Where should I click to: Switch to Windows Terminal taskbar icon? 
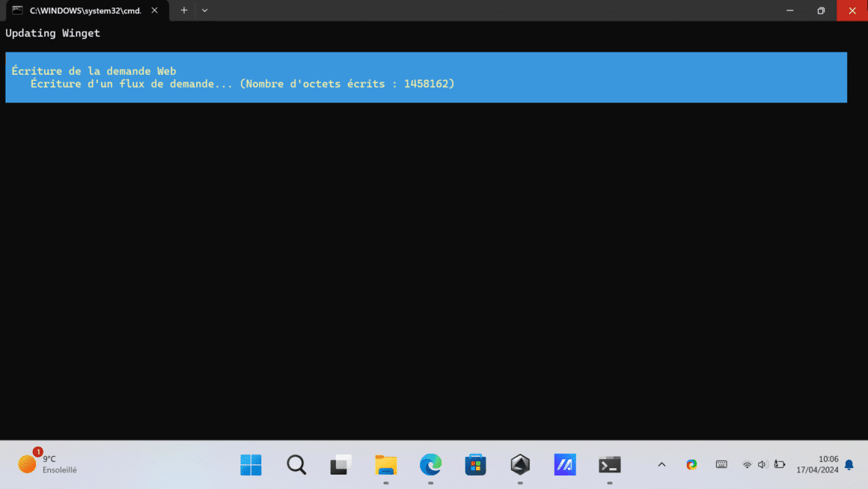pos(610,464)
